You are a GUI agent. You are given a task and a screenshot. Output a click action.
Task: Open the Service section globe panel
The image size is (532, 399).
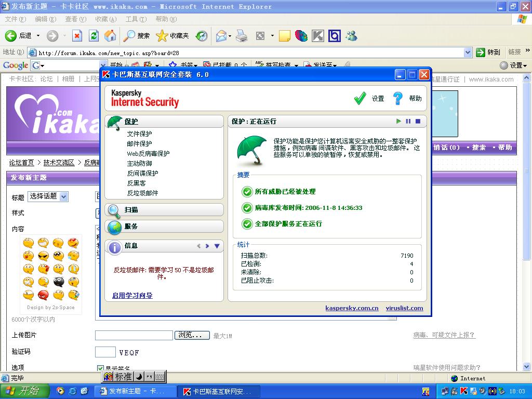point(164,227)
